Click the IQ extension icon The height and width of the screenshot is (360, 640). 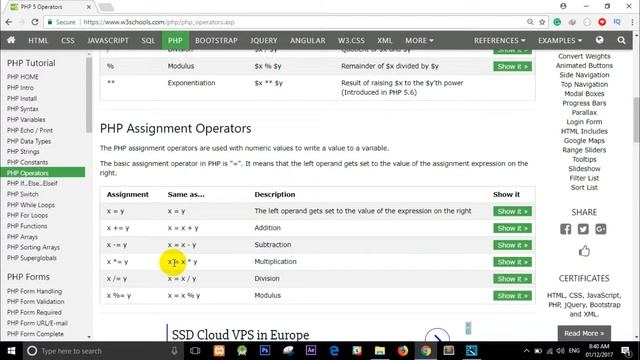(x=617, y=22)
